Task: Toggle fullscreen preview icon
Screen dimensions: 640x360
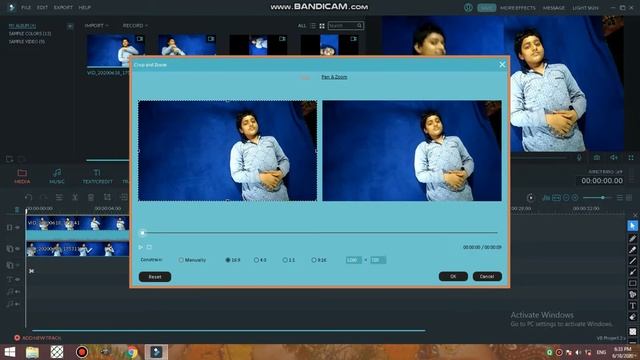Action: [x=631, y=158]
